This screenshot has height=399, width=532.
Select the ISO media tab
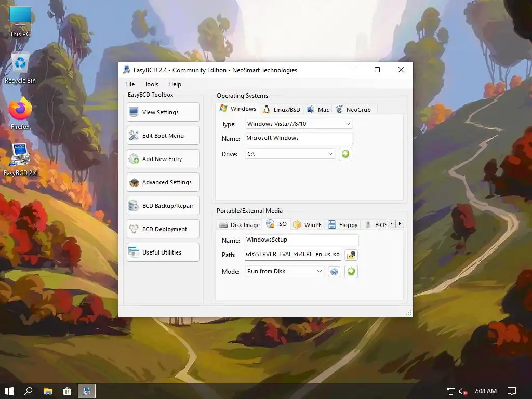point(276,224)
